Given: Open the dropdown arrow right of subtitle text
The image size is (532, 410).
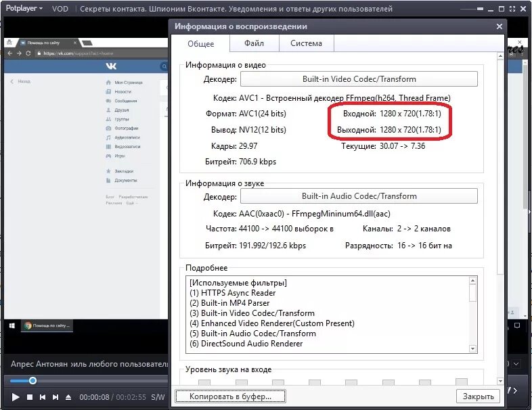Looking at the screenshot, I should pos(516,364).
